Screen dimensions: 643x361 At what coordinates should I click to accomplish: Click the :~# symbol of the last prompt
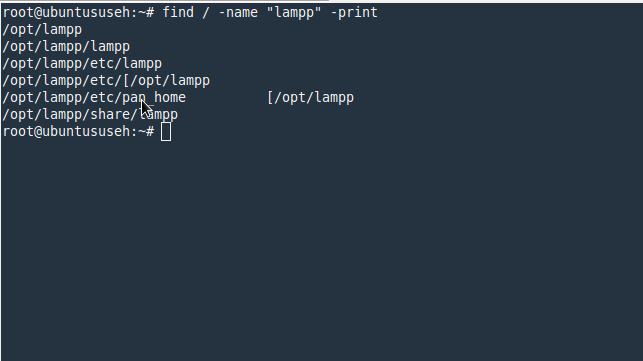[143, 132]
